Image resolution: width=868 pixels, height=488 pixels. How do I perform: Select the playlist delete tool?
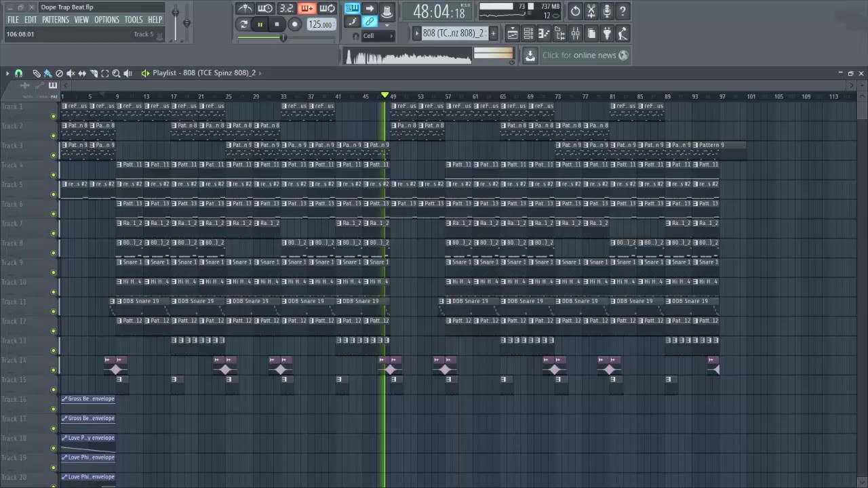[x=59, y=73]
